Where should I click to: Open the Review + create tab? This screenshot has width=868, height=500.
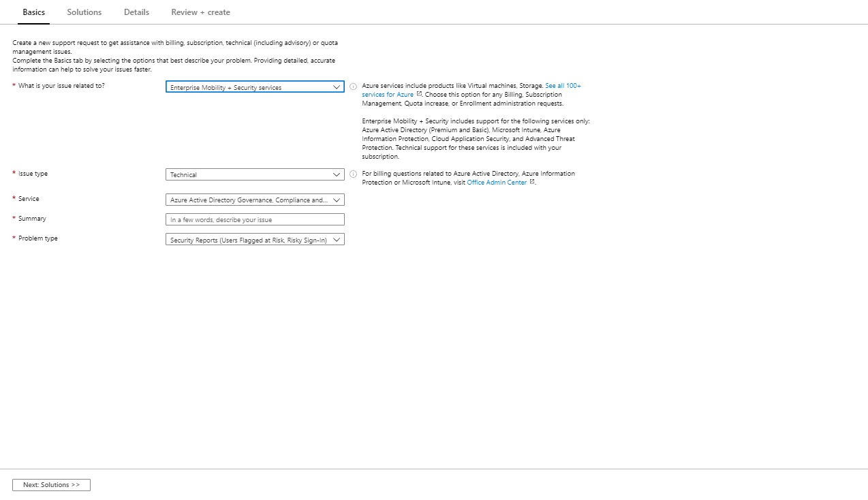(x=200, y=12)
